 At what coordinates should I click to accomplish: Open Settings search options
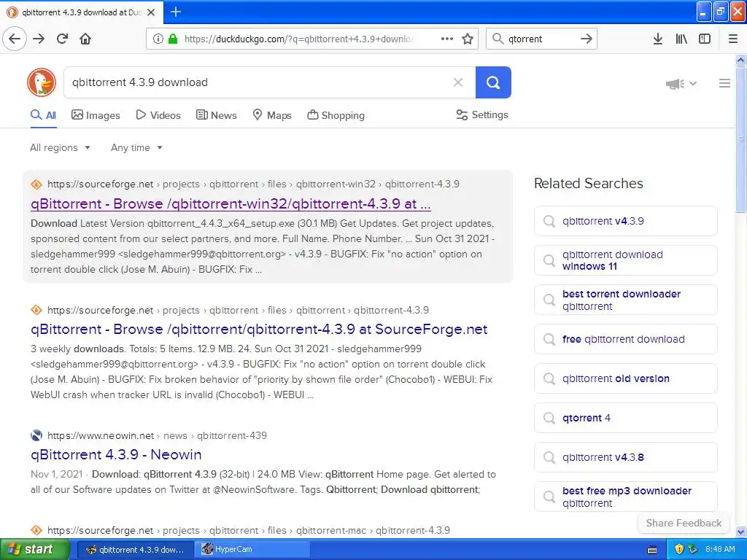tap(482, 114)
